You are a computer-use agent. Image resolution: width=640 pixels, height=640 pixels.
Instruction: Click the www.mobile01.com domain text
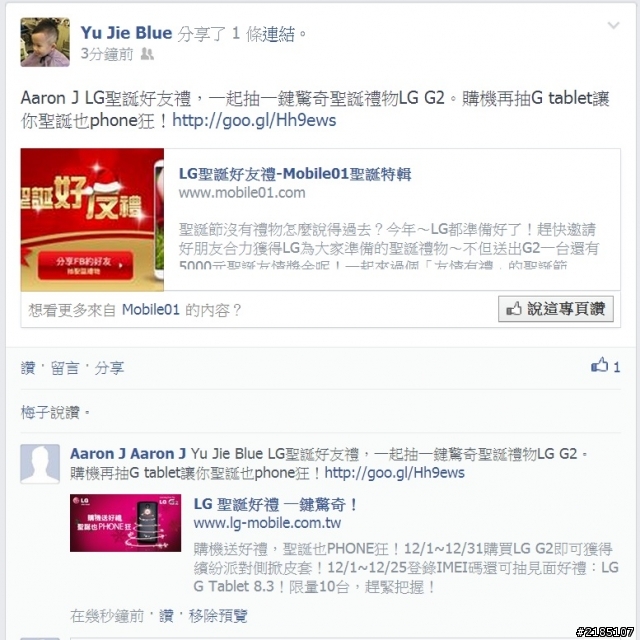(x=242, y=193)
